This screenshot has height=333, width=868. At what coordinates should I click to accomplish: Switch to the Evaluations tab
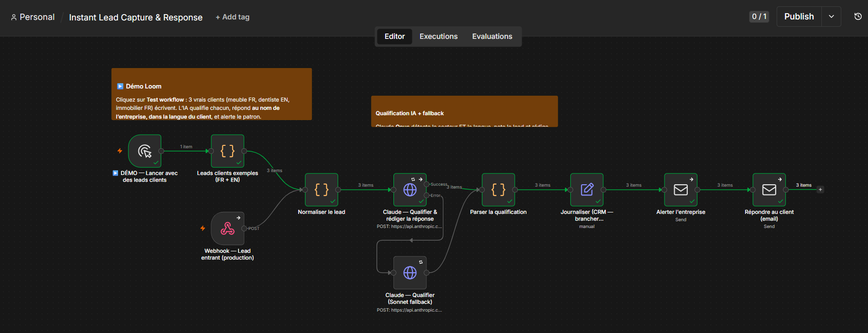[x=492, y=36]
